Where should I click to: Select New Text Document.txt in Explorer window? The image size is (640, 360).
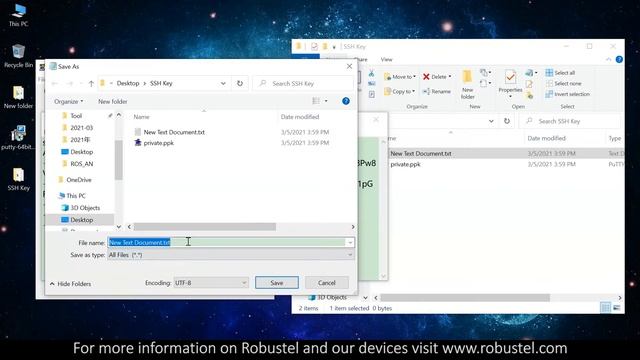click(x=421, y=153)
